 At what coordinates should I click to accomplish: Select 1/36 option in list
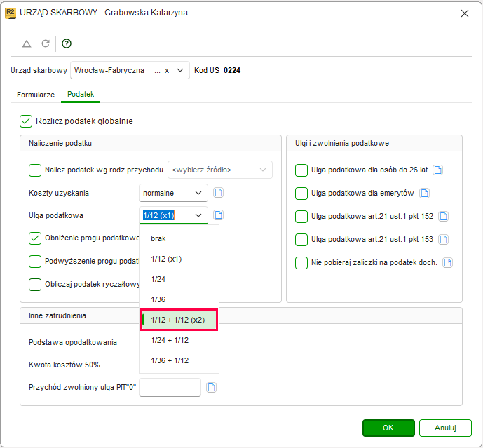(x=179, y=299)
